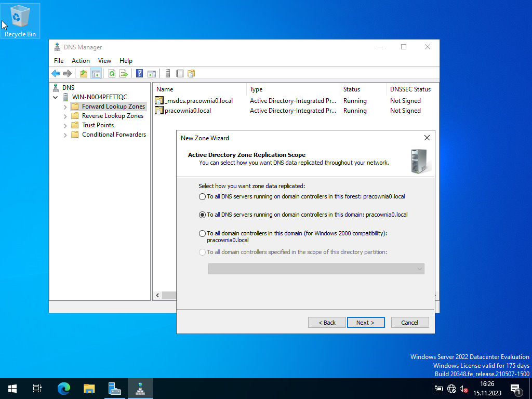Open File Explorer from the taskbar
The width and height of the screenshot is (532, 399).
[x=89, y=389]
